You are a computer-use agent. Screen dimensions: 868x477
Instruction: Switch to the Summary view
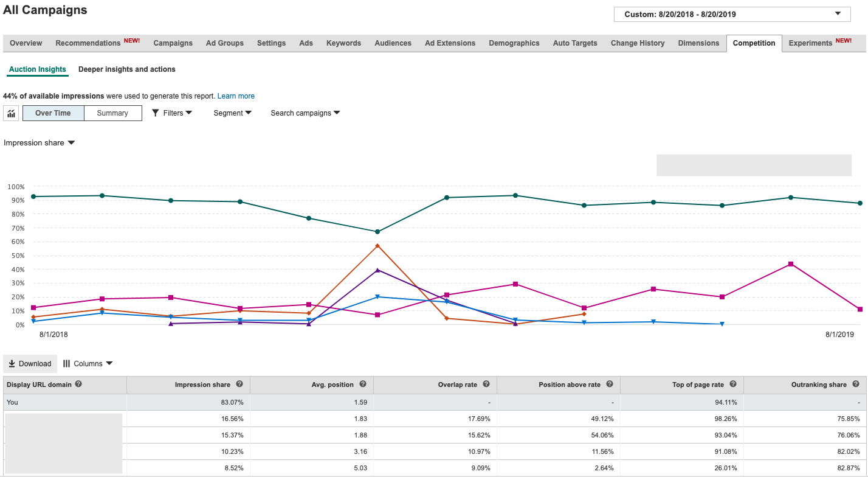coord(112,113)
